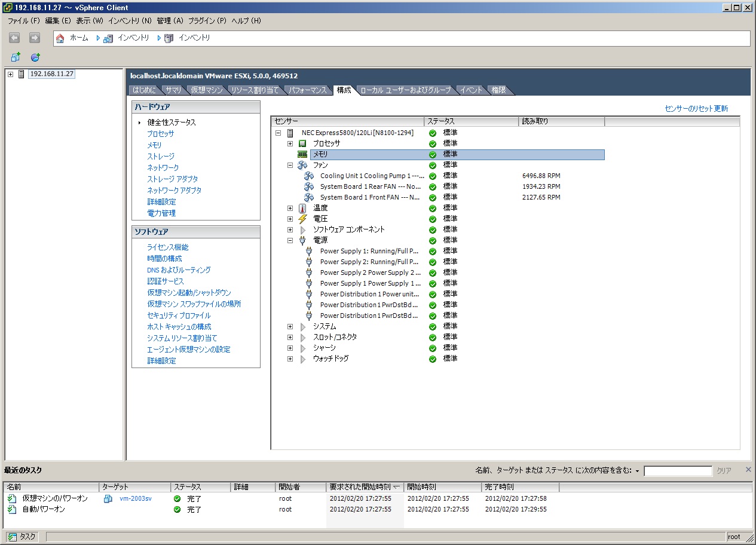This screenshot has height=545, width=756.
Task: Switch to the イベント tab
Action: [x=471, y=90]
